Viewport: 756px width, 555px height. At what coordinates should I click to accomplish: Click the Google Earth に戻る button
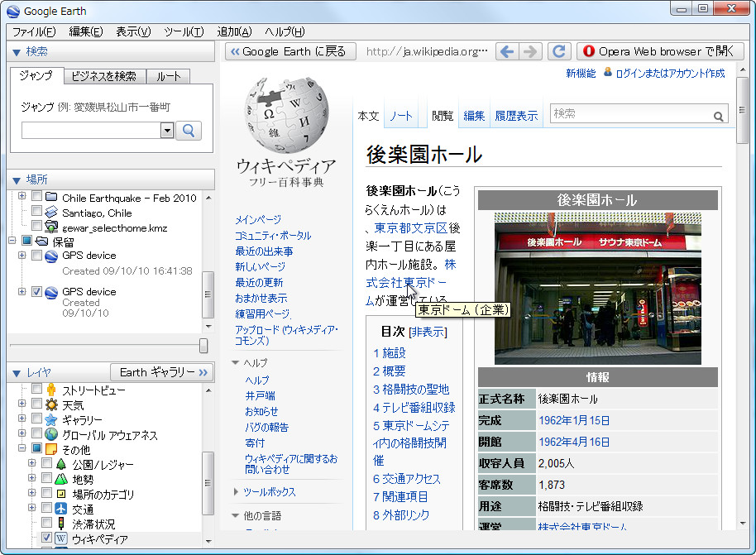(292, 50)
